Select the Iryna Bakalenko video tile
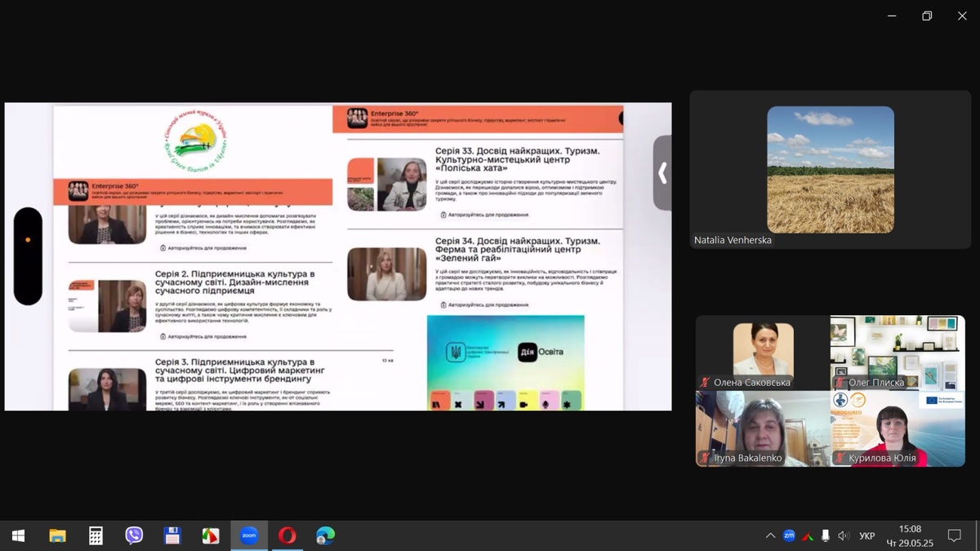 pyautogui.click(x=763, y=429)
